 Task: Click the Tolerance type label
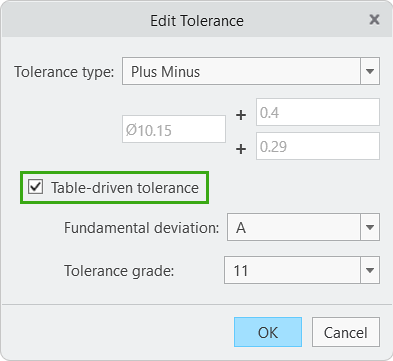pyautogui.click(x=64, y=72)
